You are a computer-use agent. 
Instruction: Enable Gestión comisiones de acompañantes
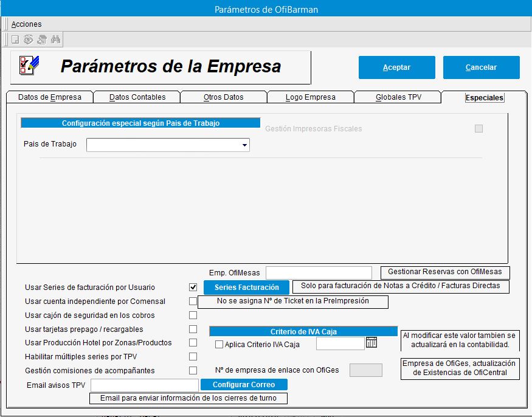pyautogui.click(x=193, y=371)
